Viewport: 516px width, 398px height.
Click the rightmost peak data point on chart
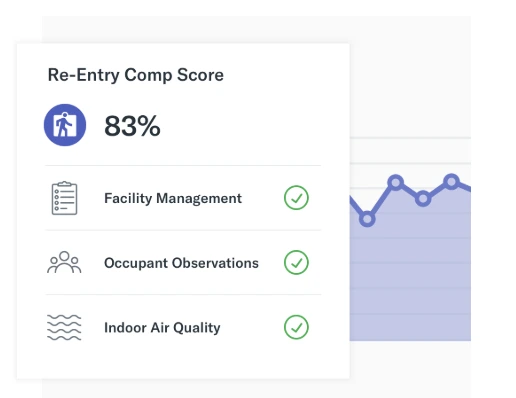click(451, 182)
